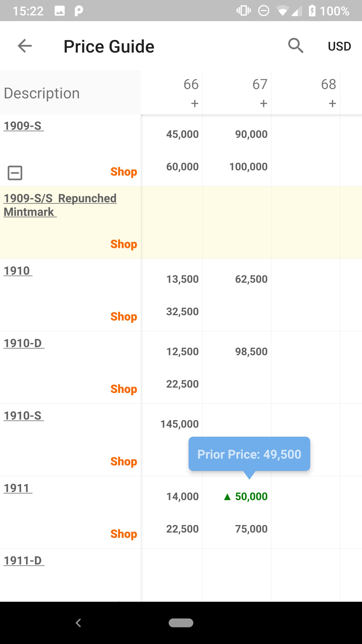
Task: Open 1909-S/S Repunched Mintmark link
Action: pos(60,205)
